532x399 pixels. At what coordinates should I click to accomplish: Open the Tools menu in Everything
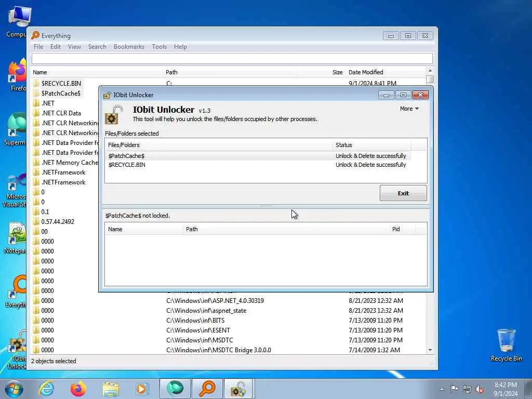[x=159, y=46]
